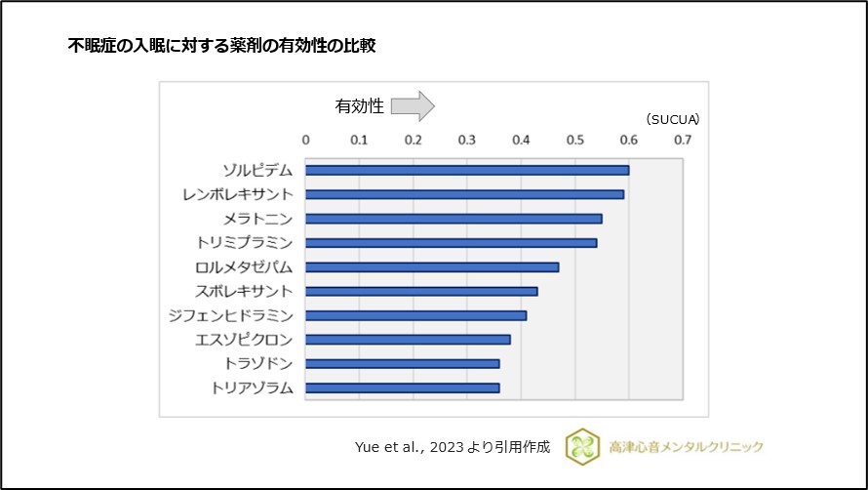868x490 pixels.
Task: Click the 0 axis tick label
Action: pyautogui.click(x=306, y=140)
